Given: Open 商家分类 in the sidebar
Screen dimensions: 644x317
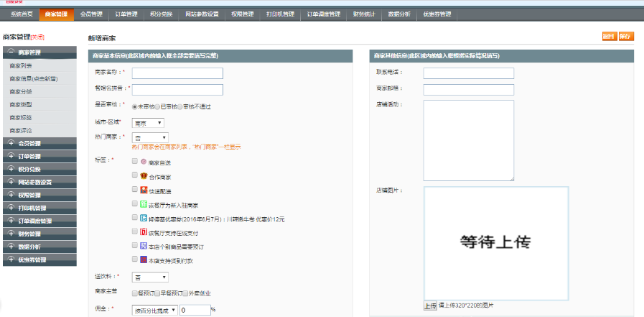Looking at the screenshot, I should click(x=21, y=92).
